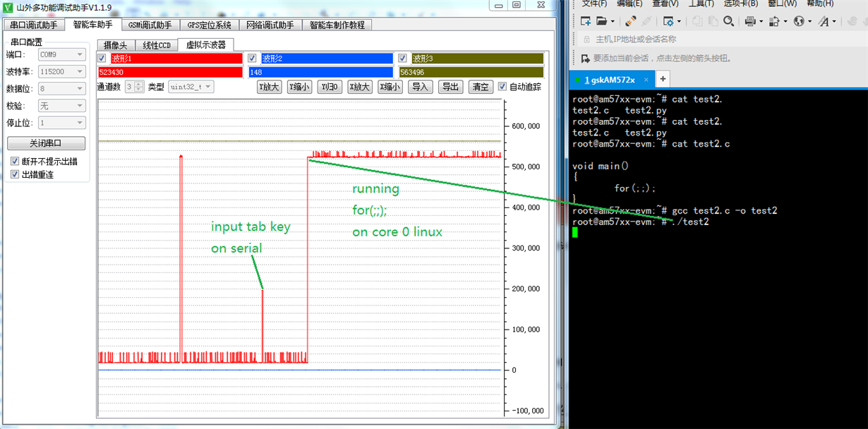Viewport: 868px width, 429px height.
Task: Open the 工具(T) menu in terminal
Action: tap(702, 4)
